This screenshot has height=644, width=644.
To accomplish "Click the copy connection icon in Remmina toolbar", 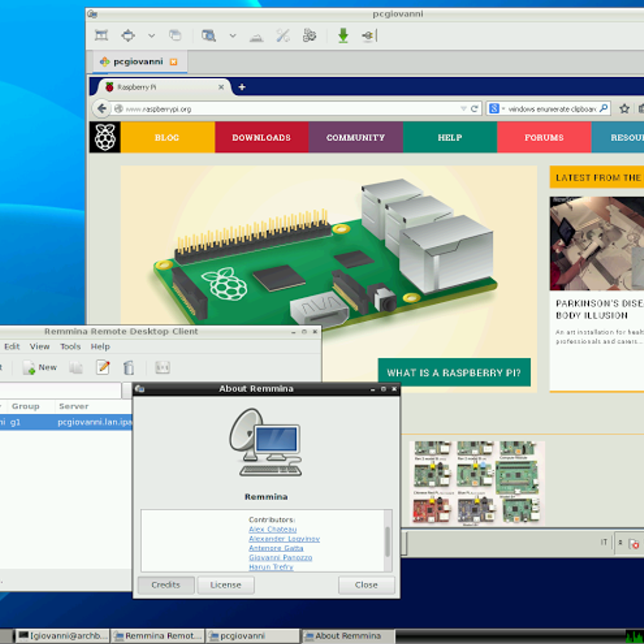I will click(x=76, y=368).
